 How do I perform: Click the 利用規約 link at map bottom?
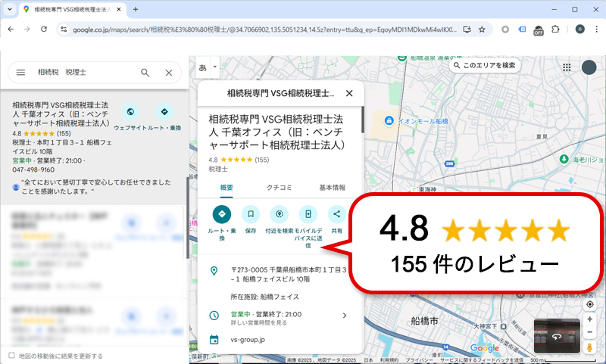click(389, 360)
